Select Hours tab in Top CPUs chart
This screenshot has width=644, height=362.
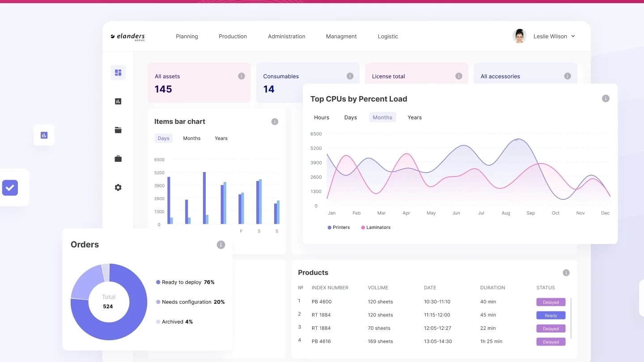pyautogui.click(x=322, y=118)
